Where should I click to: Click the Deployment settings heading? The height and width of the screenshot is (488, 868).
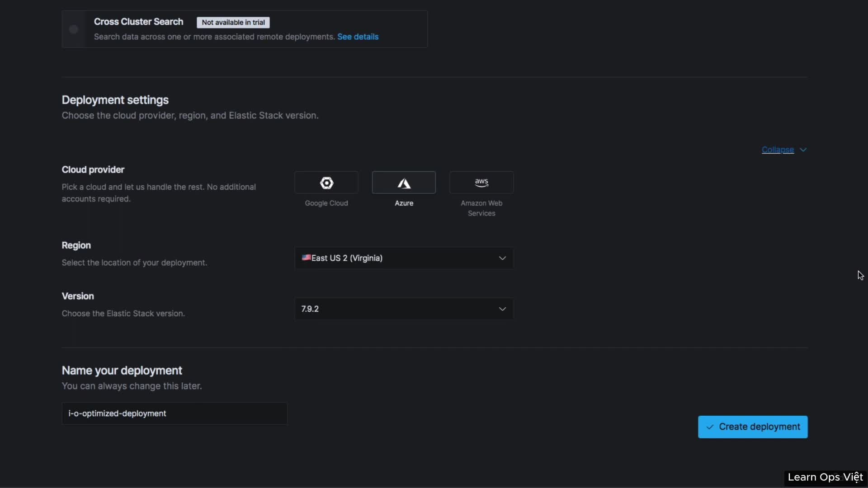pyautogui.click(x=115, y=100)
